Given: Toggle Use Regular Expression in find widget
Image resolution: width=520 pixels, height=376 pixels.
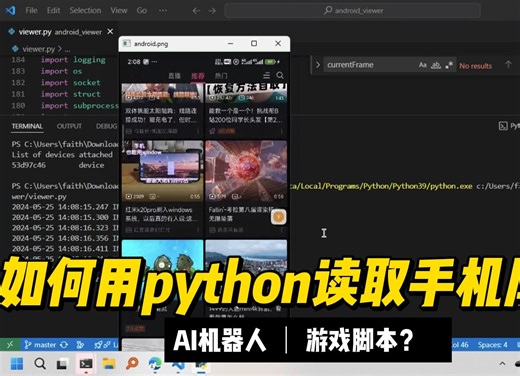Looking at the screenshot, I should click(449, 65).
